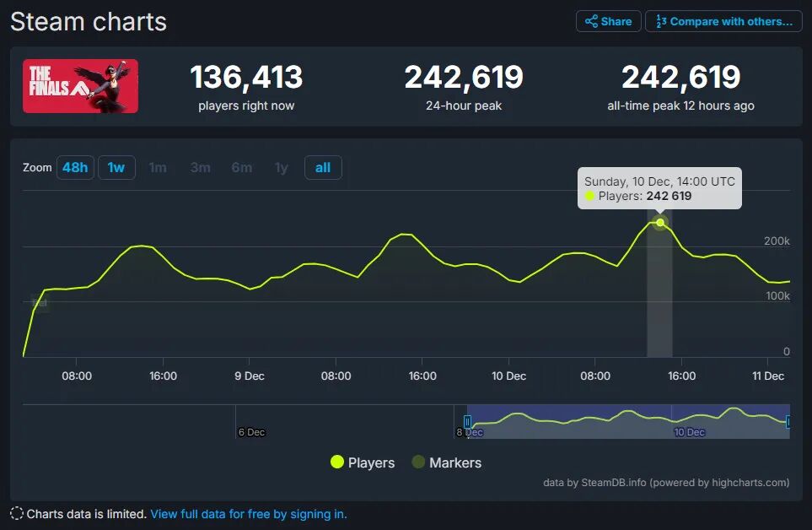Screen dimensions: 812x530
Task: Click the tooltip showing Players: 242 619
Action: 659,188
